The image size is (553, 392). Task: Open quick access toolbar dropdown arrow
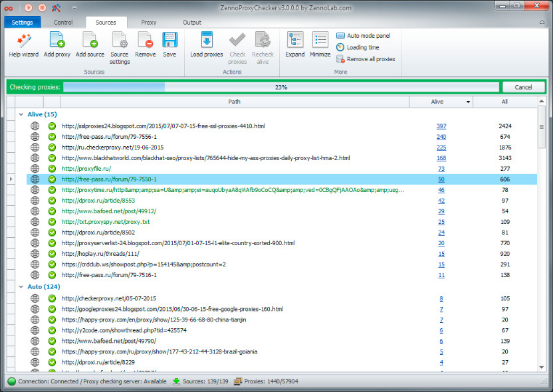74,8
